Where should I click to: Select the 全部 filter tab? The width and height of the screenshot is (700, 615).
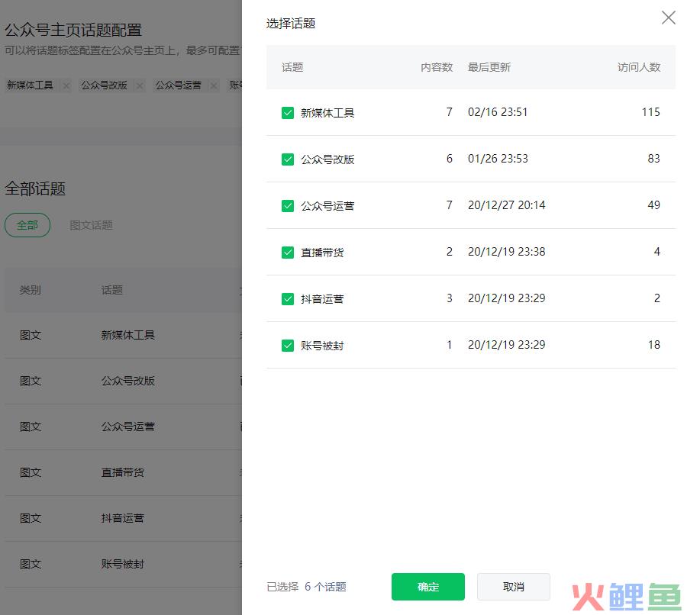tap(27, 225)
